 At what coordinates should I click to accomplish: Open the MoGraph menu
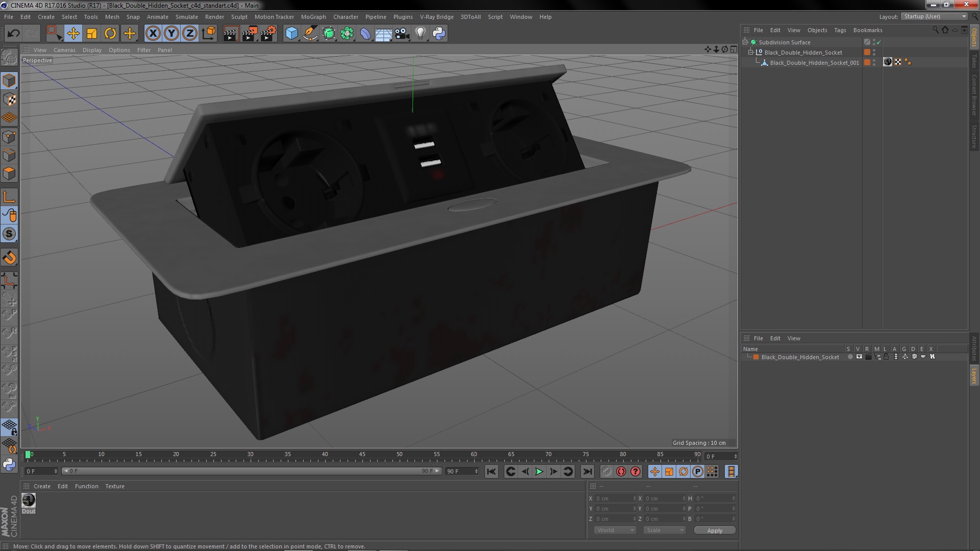point(313,17)
